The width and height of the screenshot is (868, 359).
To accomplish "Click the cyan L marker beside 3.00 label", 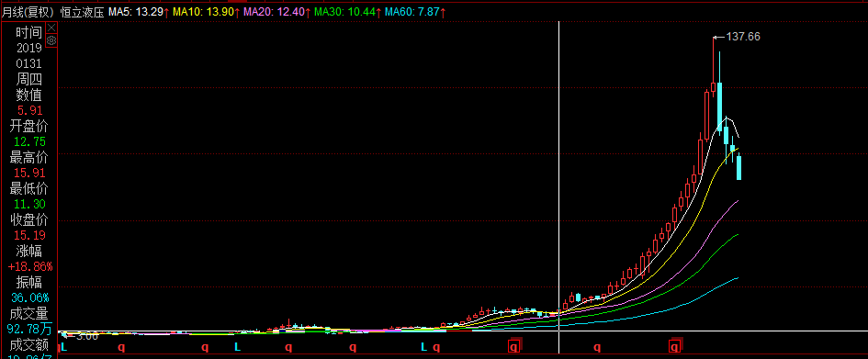I will coord(63,347).
